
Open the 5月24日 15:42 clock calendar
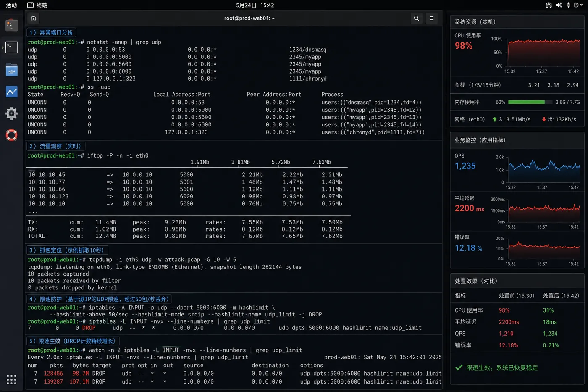(255, 5)
